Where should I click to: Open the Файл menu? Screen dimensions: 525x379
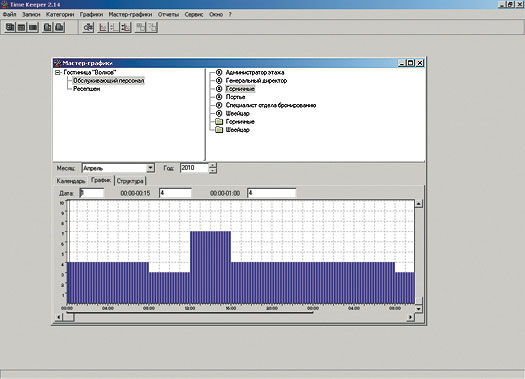click(x=9, y=14)
